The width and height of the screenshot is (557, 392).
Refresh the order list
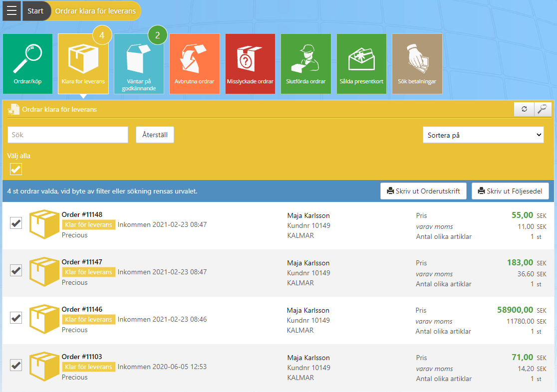[524, 109]
